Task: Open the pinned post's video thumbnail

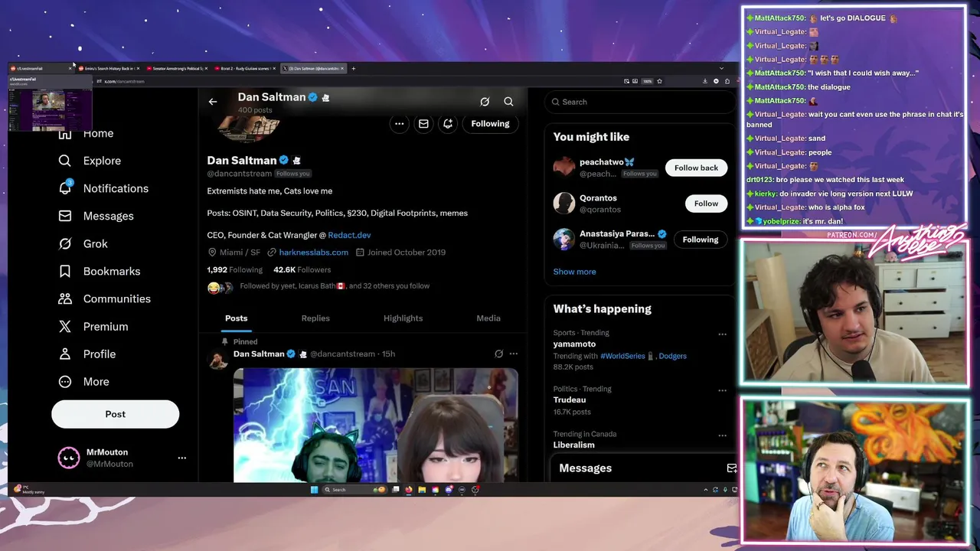Action: click(x=375, y=425)
